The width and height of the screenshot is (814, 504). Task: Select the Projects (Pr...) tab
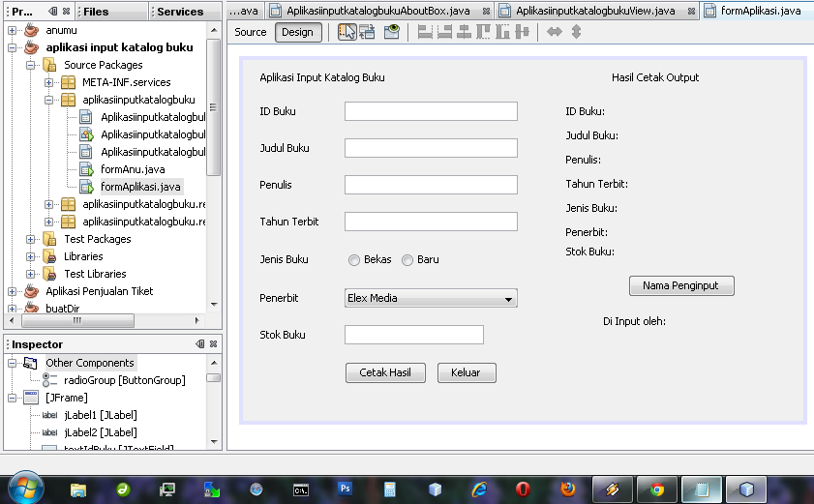coord(22,12)
